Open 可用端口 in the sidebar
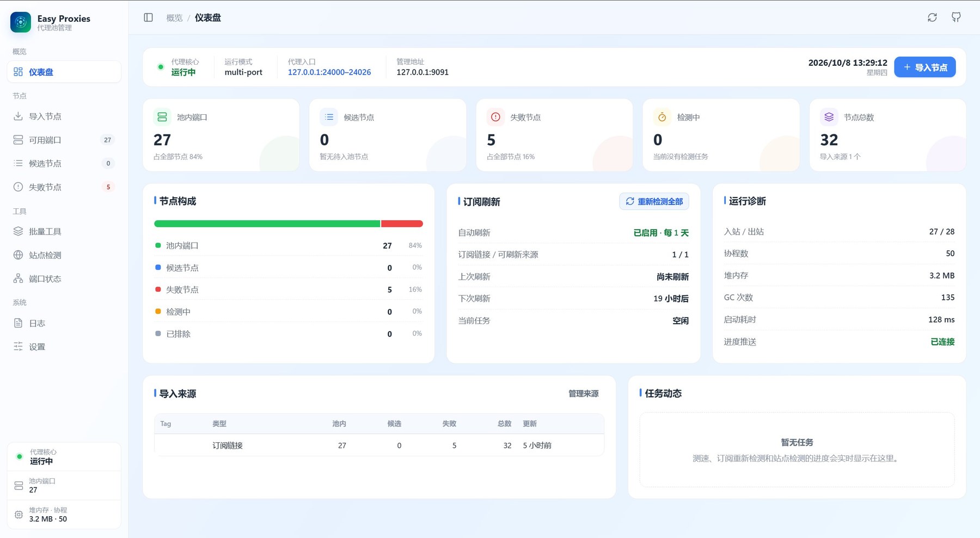The width and height of the screenshot is (980, 538). click(64, 140)
